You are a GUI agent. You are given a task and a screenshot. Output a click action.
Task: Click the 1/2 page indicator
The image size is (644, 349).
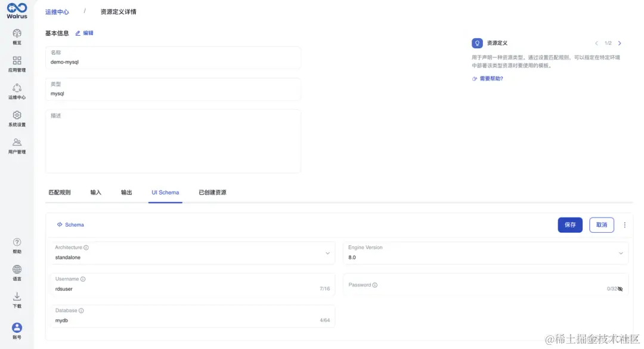tap(608, 43)
